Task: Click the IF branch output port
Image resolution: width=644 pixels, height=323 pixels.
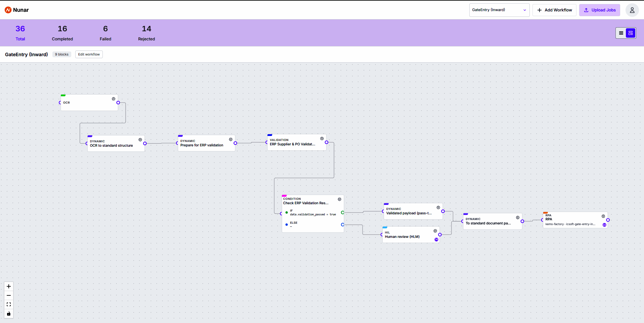Action: tap(342, 213)
